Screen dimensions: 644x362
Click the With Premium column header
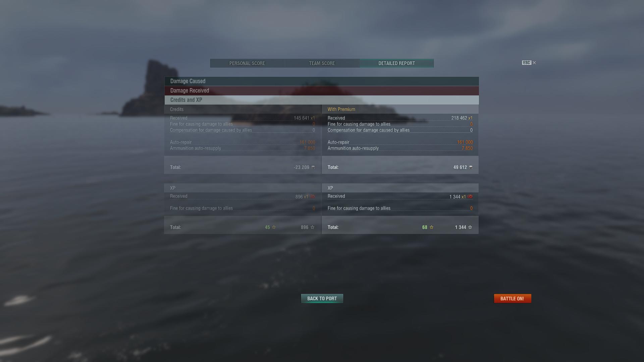(341, 109)
